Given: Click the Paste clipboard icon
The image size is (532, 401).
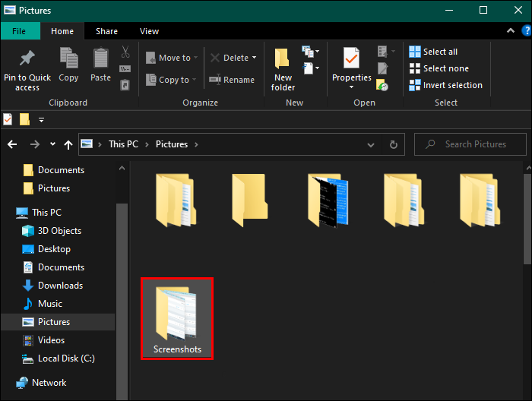Looking at the screenshot, I should [101, 58].
